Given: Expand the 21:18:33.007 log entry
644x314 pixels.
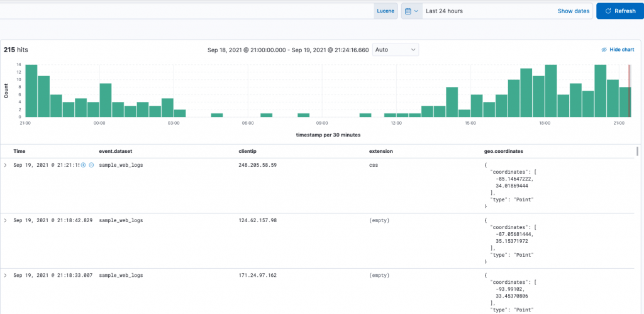Looking at the screenshot, I should tap(5, 276).
